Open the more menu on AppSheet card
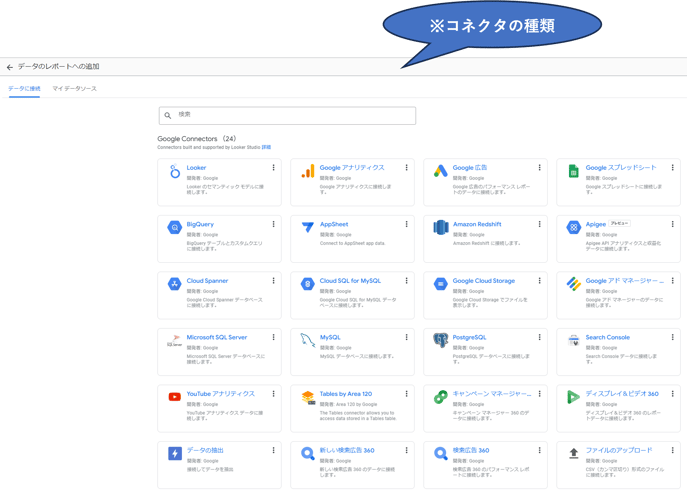The width and height of the screenshot is (687, 490). [x=407, y=224]
